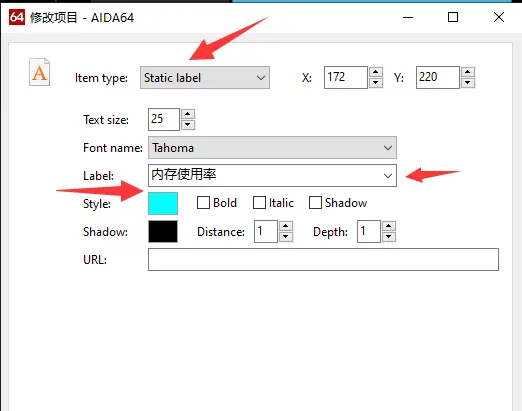This screenshot has width=522, height=411.
Task: Click the shadow Distance field
Action: tap(266, 231)
